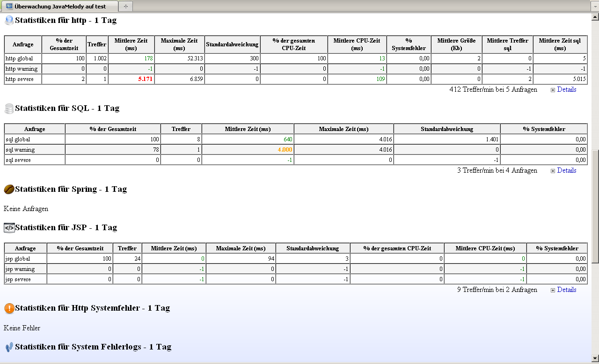Click the 'jsp warning' row label
This screenshot has height=364, width=599.
tap(20, 269)
